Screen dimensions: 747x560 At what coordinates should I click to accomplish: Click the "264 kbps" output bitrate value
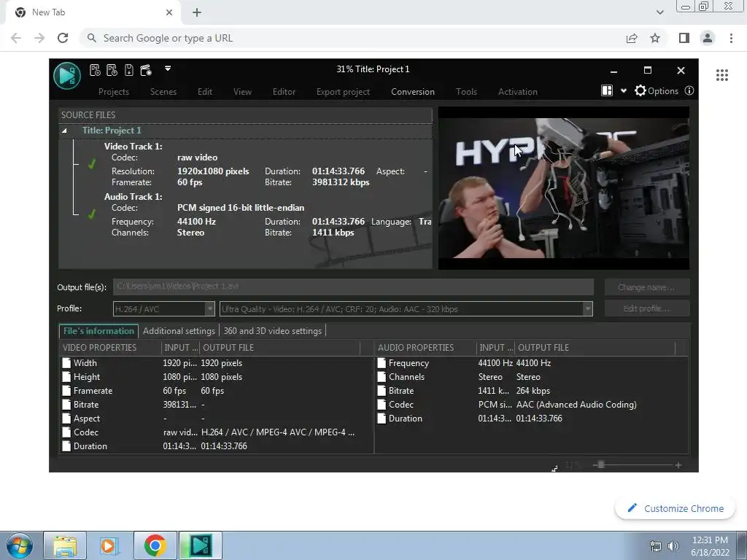point(533,391)
